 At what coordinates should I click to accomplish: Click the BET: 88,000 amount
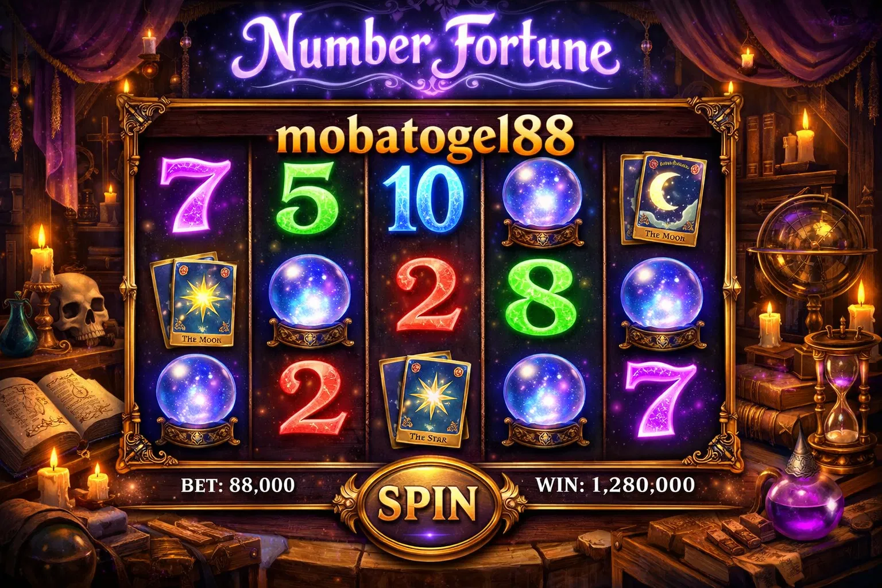tap(238, 485)
